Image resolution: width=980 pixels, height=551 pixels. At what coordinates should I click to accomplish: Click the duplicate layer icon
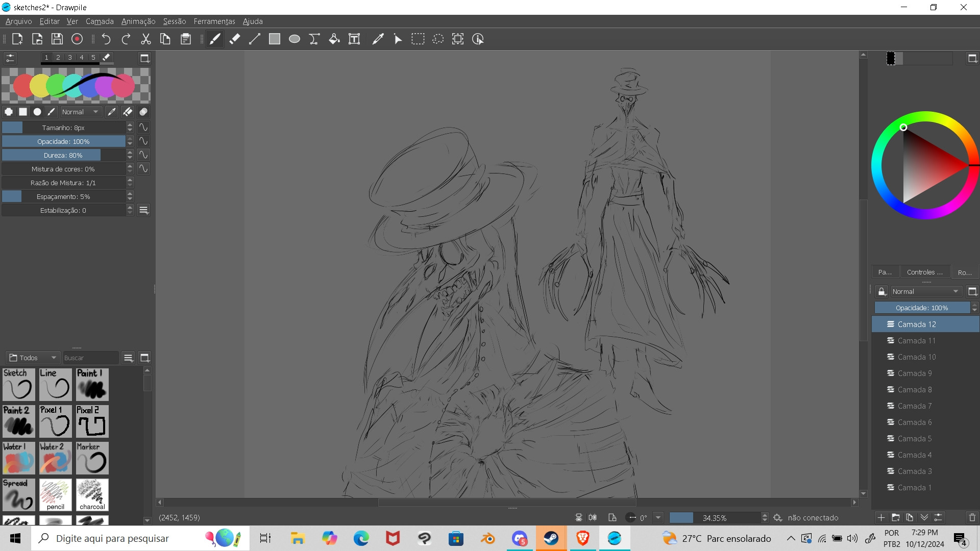(910, 517)
